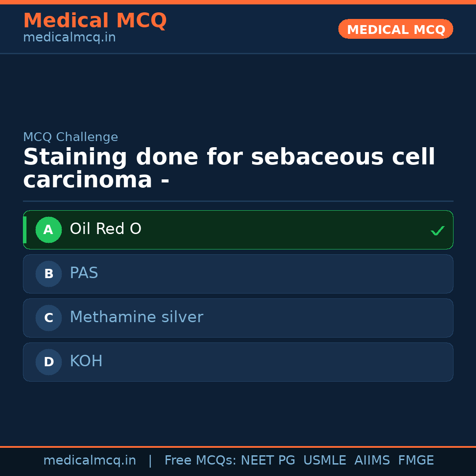The width and height of the screenshot is (476, 476).
Task: Click the MCQ Challenge label icon
Action: 71,137
